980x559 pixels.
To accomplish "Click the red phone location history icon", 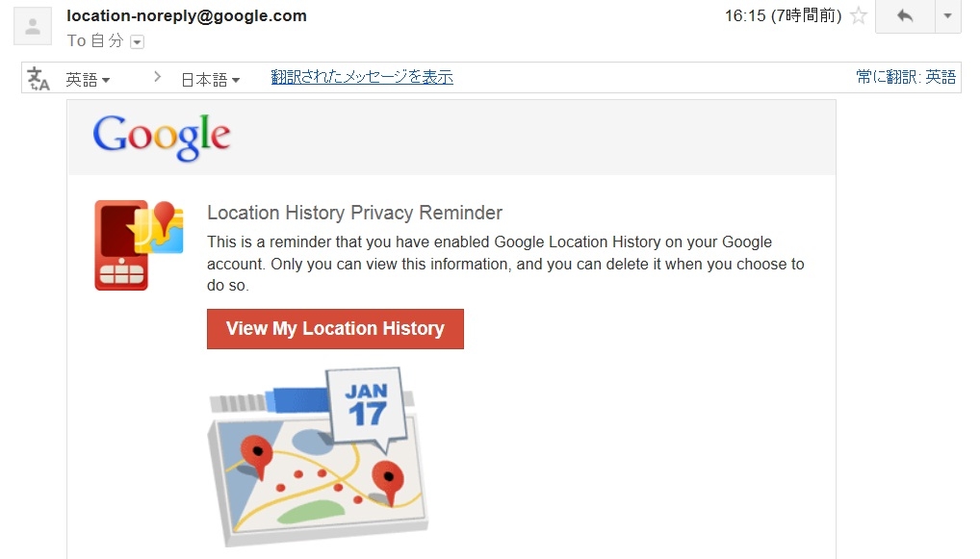I will click(x=138, y=244).
